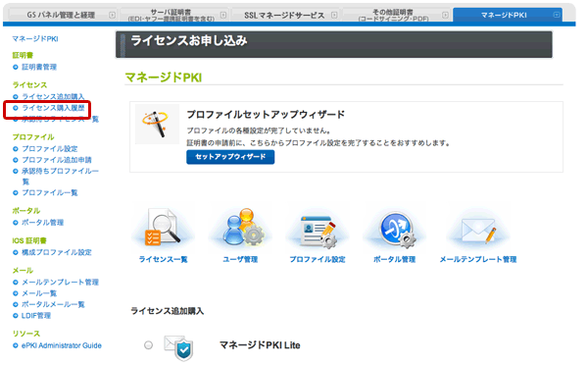Image resolution: width=588 pixels, height=365 pixels.
Task: Switch to the GSパネル管理と経理 tab
Action: (62, 15)
